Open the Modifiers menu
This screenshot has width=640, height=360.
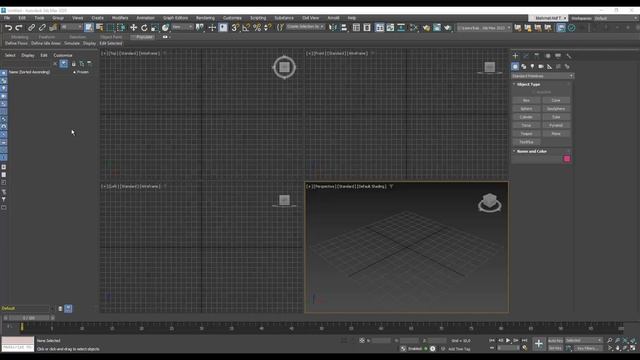click(x=120, y=18)
